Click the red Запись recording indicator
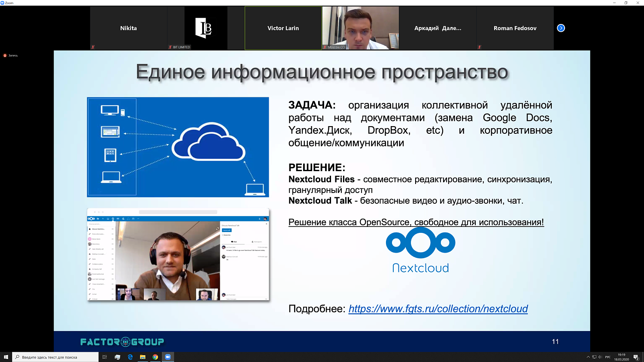Screen dimensions: 644x362 pyautogui.click(x=11, y=55)
